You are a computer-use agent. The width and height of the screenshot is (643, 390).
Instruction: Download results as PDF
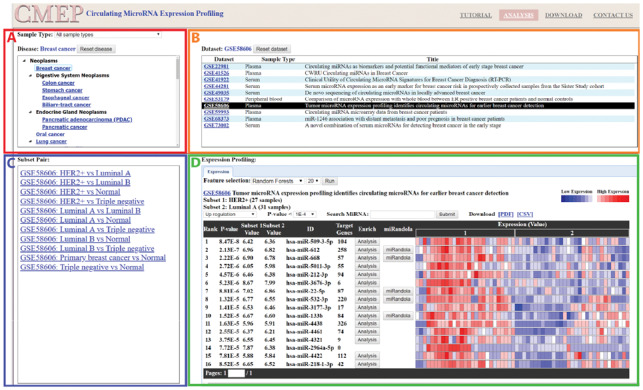point(506,214)
